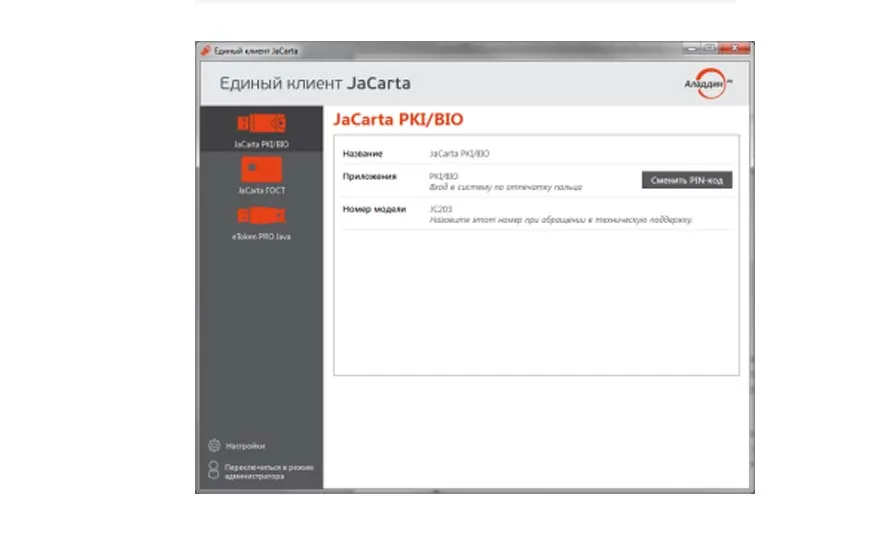Click the Название field label
This screenshot has width=878, height=536.
coord(362,153)
